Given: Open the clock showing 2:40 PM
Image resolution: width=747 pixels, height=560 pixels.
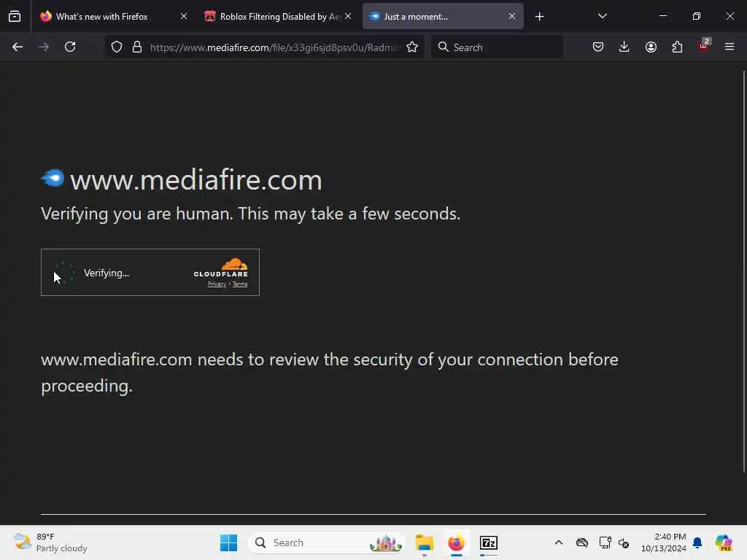Looking at the screenshot, I should click(664, 542).
